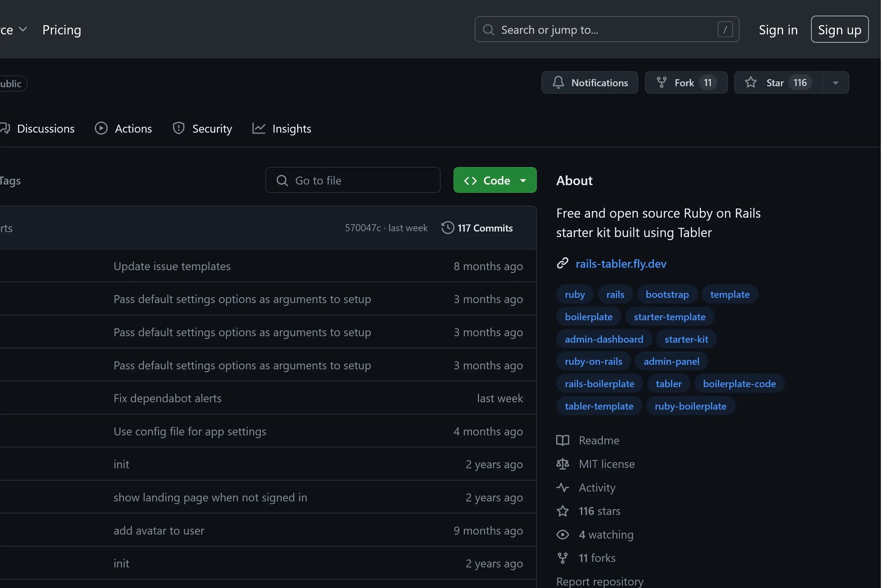Expand the partially visible nav menu chevron
Image resolution: width=883 pixels, height=588 pixels.
coord(23,29)
